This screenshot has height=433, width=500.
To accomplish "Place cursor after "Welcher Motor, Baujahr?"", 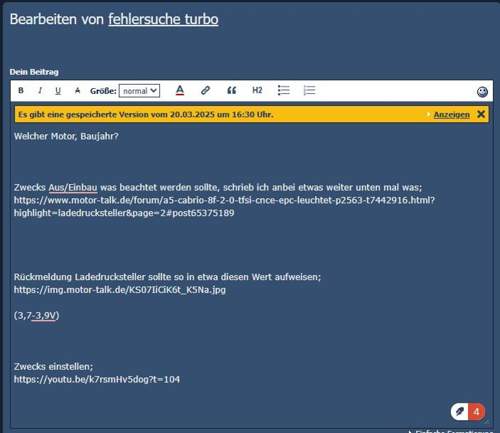I will (119, 136).
